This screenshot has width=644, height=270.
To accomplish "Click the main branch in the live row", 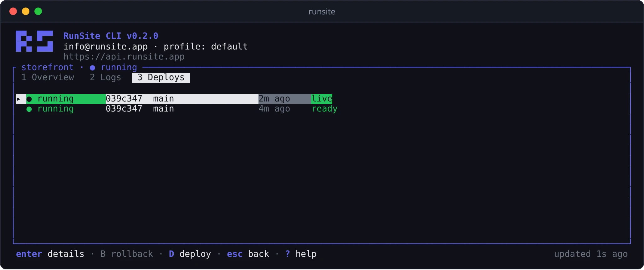I will [163, 99].
